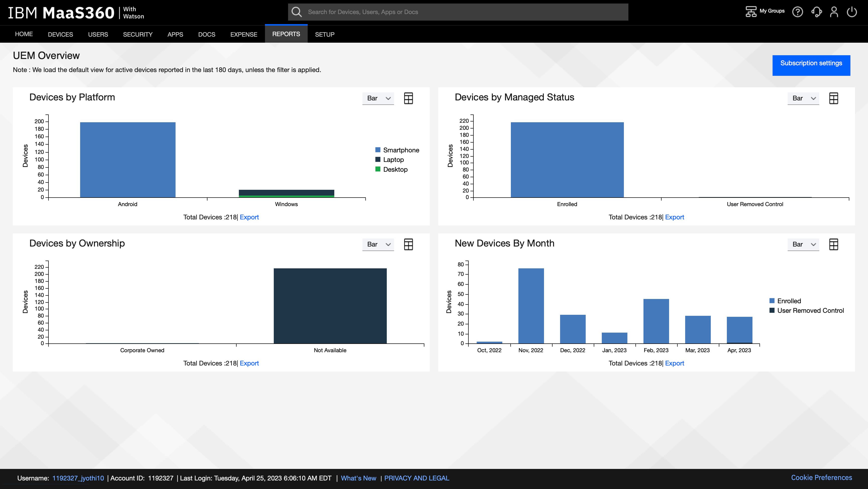Click the Windows laptop bar segment
868x489 pixels.
pyautogui.click(x=286, y=192)
